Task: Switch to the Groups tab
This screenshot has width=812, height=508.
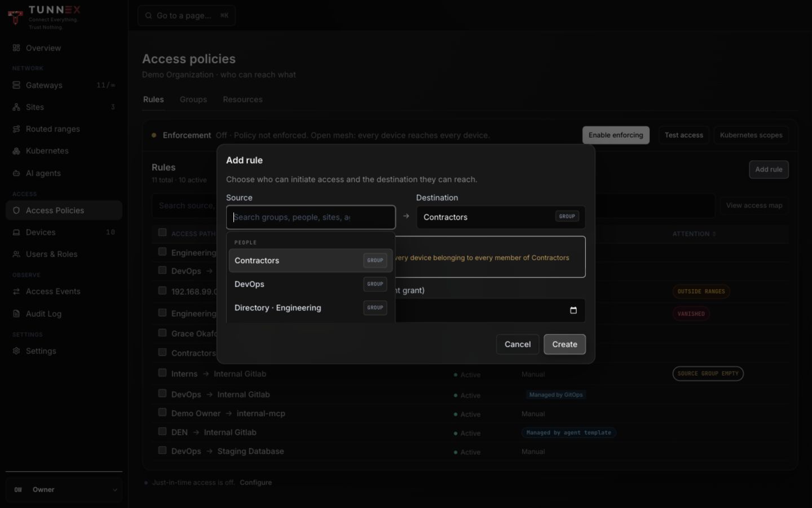Action: [x=193, y=99]
